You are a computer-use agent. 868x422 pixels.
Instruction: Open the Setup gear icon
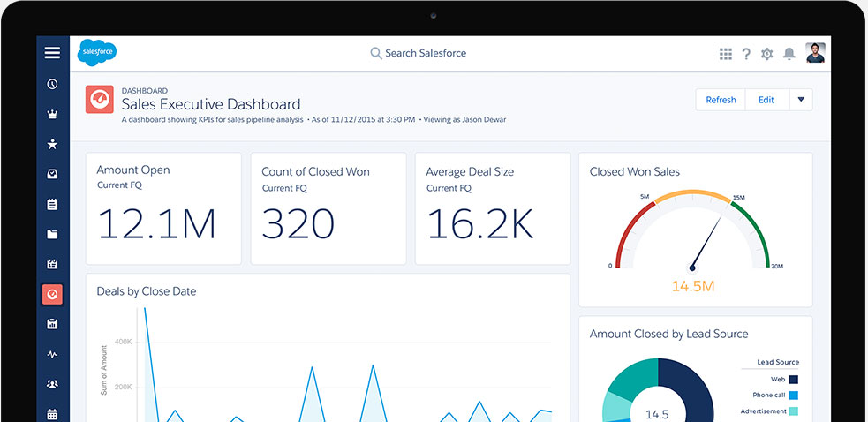766,54
